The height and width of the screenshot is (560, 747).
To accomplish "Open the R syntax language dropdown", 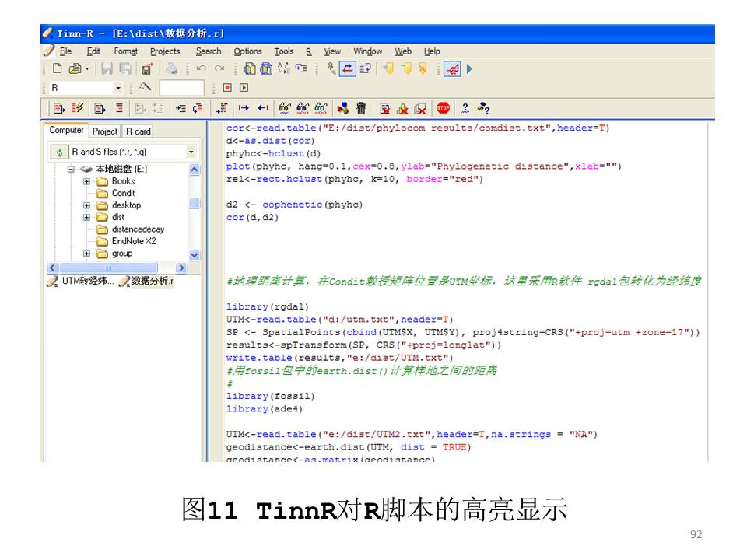I will pos(118,89).
